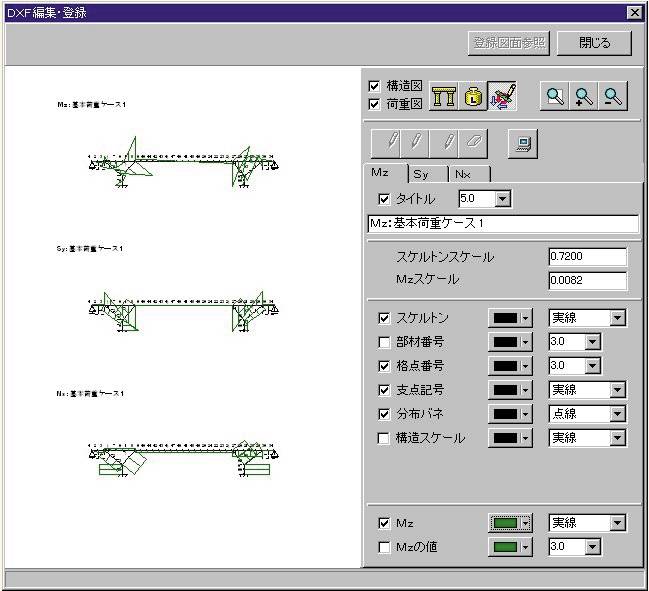Enable the 部材番号 checkbox
The image size is (649, 591).
[384, 342]
